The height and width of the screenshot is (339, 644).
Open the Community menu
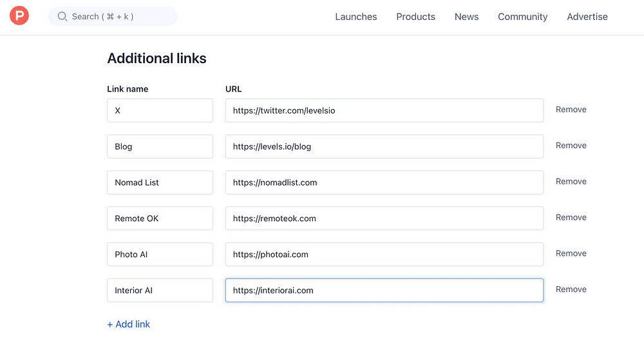(x=522, y=17)
